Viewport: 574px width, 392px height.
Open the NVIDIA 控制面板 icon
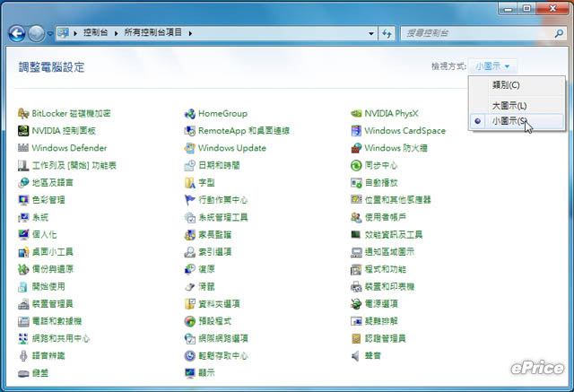[23, 131]
